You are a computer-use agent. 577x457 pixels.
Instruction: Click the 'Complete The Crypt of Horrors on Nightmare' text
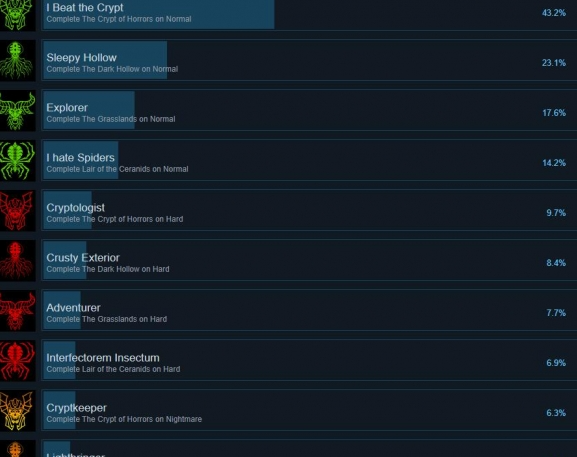point(124,419)
